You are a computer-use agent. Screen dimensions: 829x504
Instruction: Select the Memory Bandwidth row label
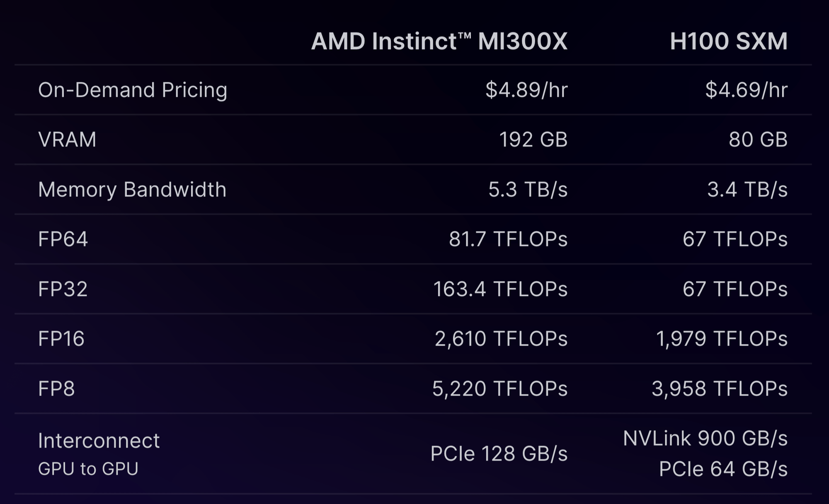pyautogui.click(x=132, y=190)
